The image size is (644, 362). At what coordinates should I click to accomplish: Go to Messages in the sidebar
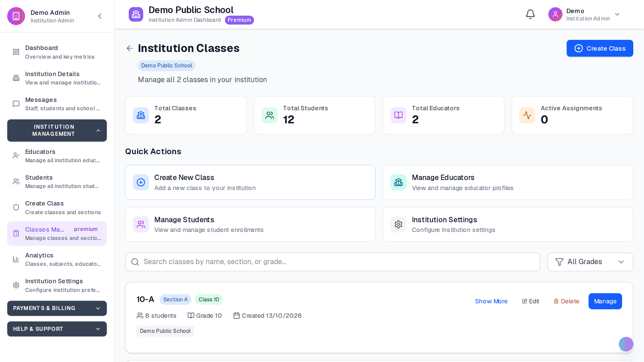57,104
